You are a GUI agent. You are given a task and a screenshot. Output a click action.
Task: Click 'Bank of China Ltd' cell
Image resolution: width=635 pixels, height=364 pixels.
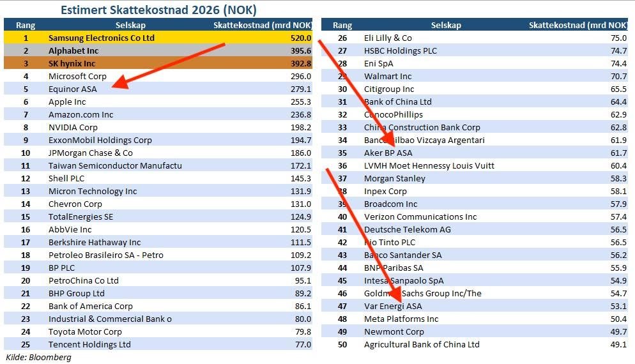click(x=398, y=102)
